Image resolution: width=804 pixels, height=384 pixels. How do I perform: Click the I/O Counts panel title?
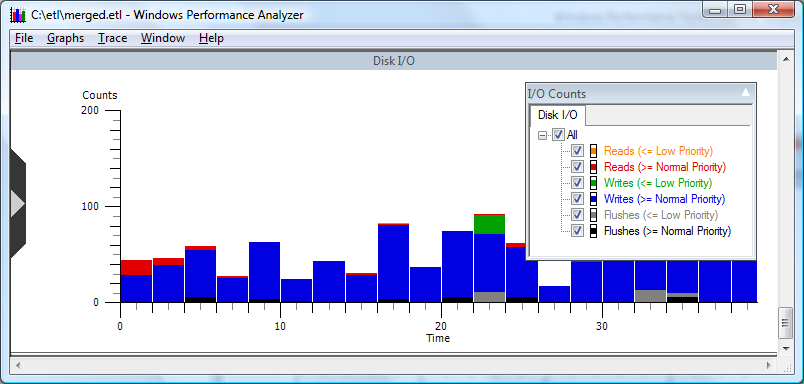click(557, 94)
